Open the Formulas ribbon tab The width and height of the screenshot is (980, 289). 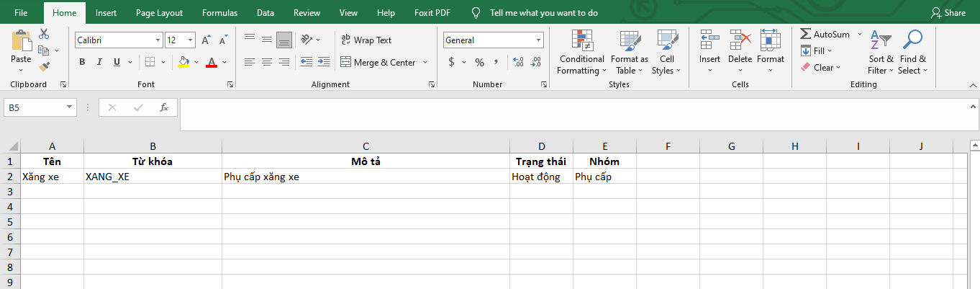[x=219, y=13]
